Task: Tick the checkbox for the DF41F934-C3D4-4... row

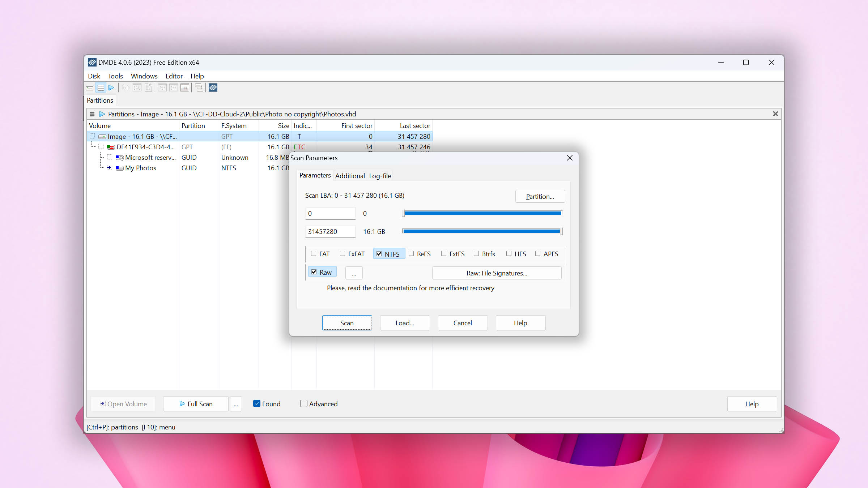Action: click(x=101, y=147)
